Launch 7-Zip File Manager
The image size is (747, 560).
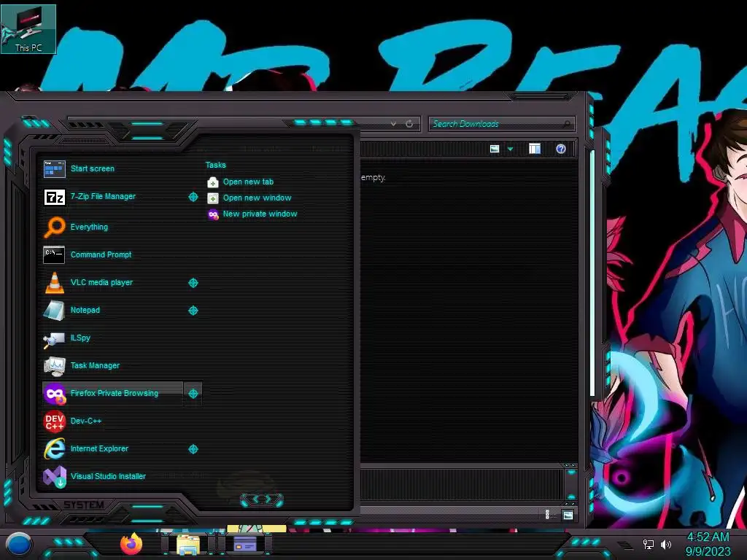tap(112, 197)
